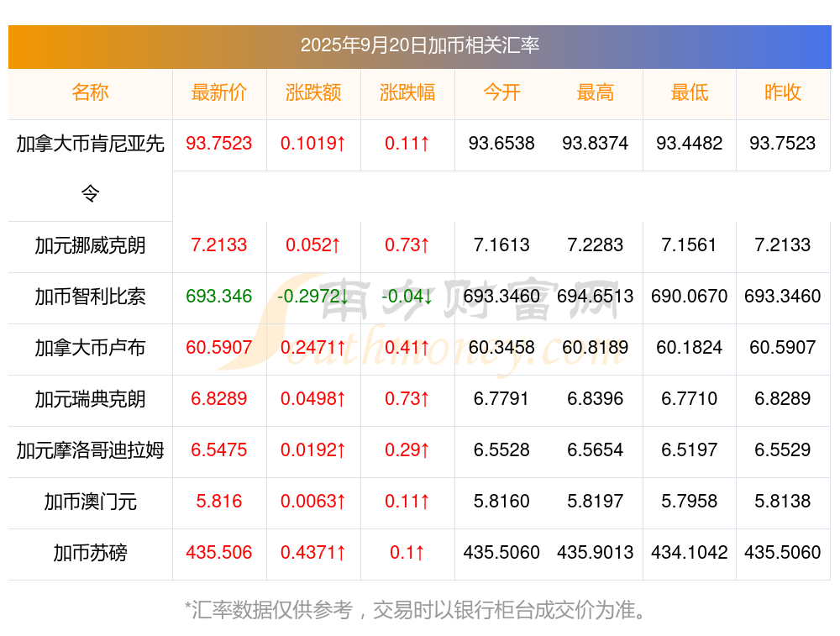Image resolution: width=840 pixels, height=636 pixels.
Task: Select the row name 加币澳门元
Action: [x=90, y=502]
